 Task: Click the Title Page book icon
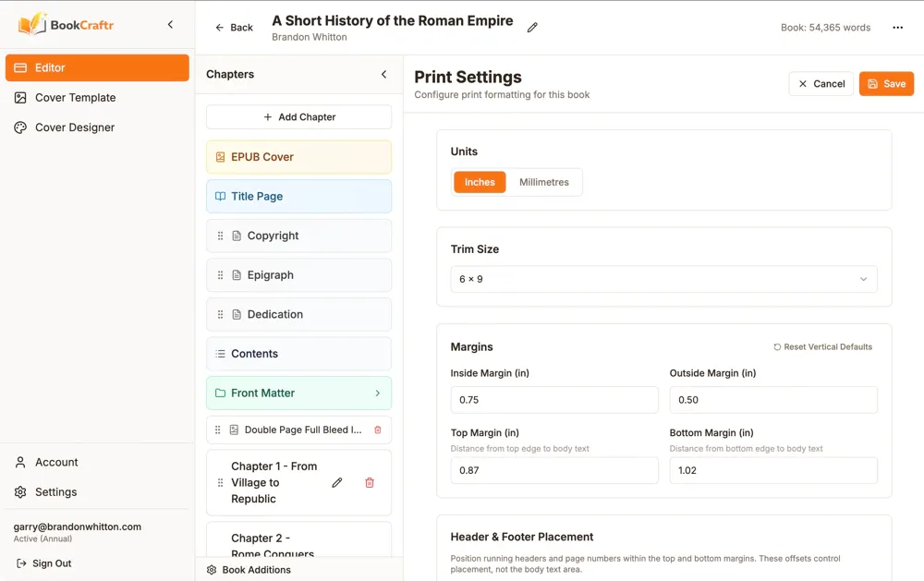point(221,196)
